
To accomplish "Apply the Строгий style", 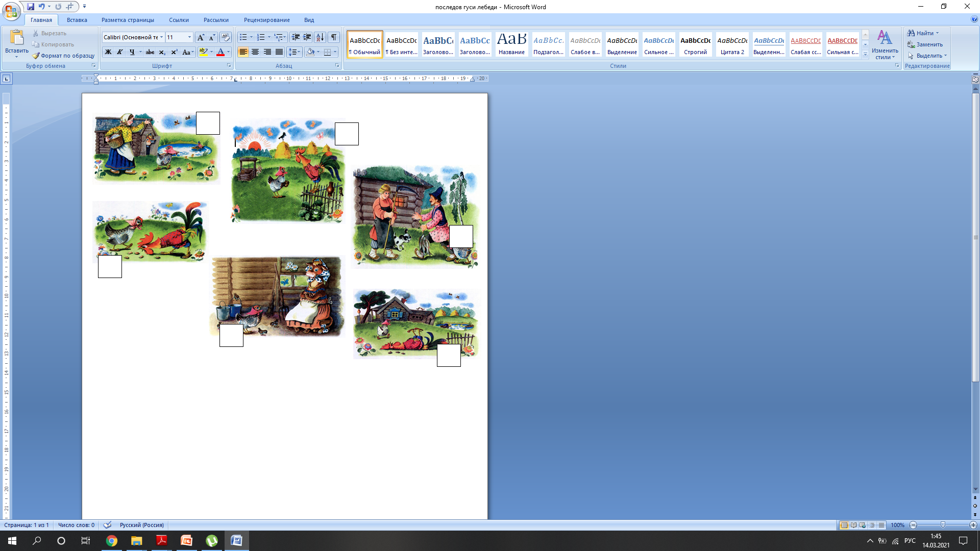I will point(696,44).
